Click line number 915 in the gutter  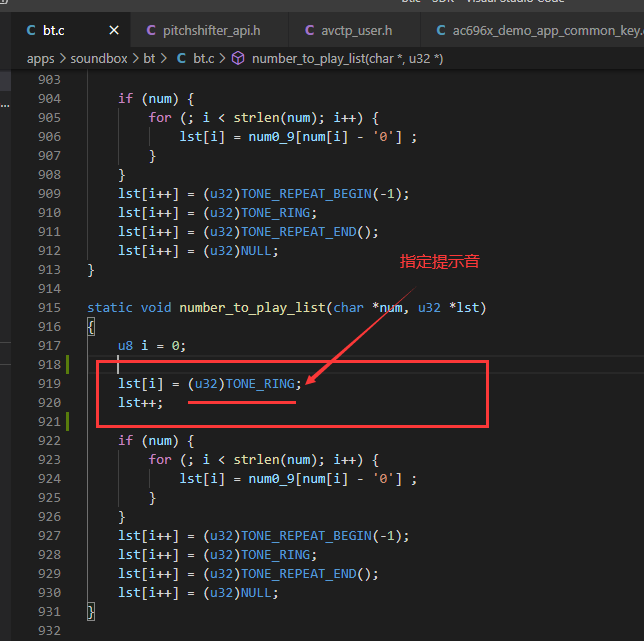(x=49, y=308)
